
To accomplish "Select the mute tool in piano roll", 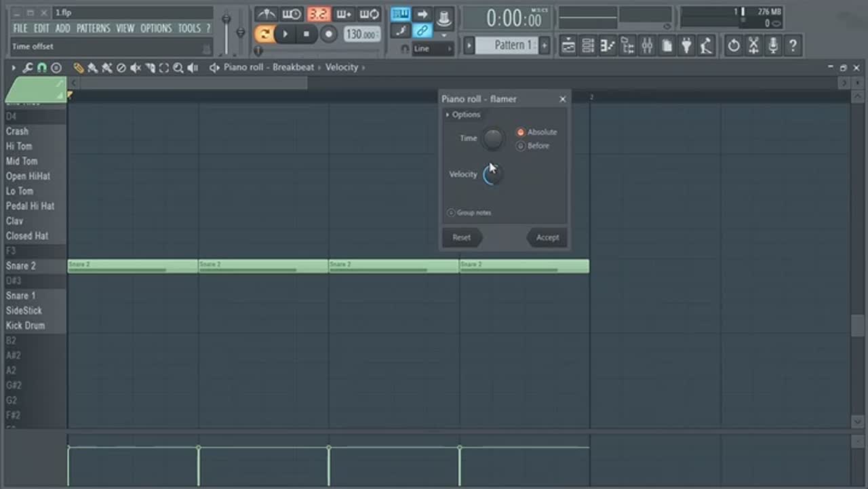I will [x=136, y=68].
